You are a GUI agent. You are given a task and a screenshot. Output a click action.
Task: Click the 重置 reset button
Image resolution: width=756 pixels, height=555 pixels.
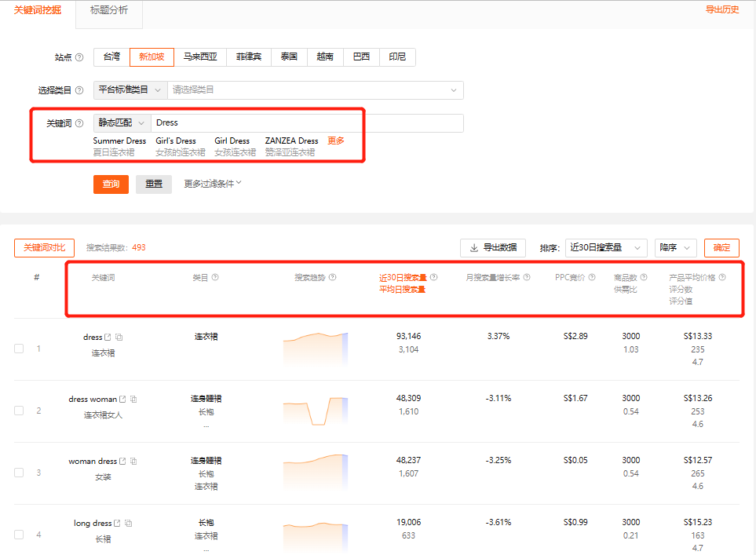pos(154,184)
